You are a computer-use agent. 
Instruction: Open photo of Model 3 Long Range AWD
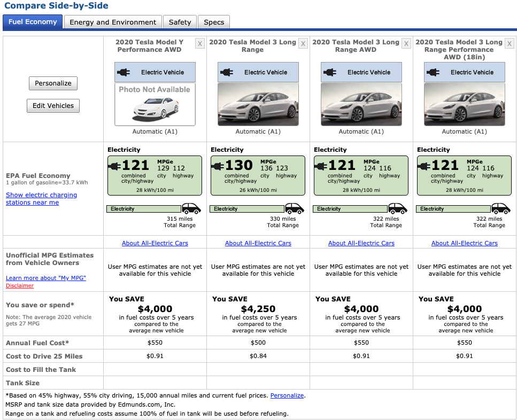pos(361,104)
